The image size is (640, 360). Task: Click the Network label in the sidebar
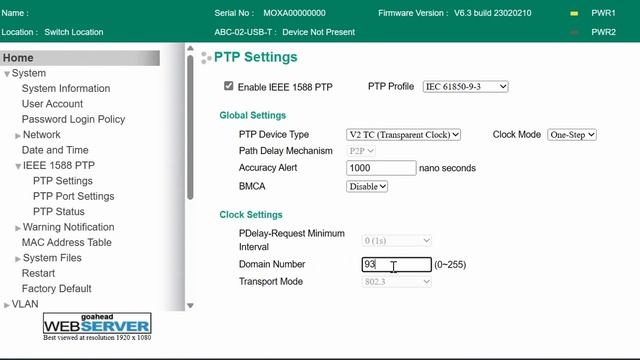pyautogui.click(x=41, y=135)
